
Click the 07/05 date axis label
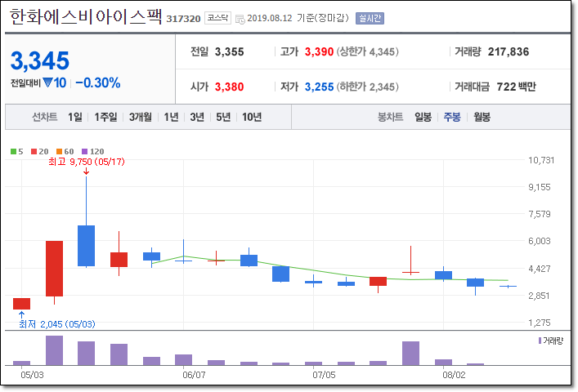(x=324, y=375)
